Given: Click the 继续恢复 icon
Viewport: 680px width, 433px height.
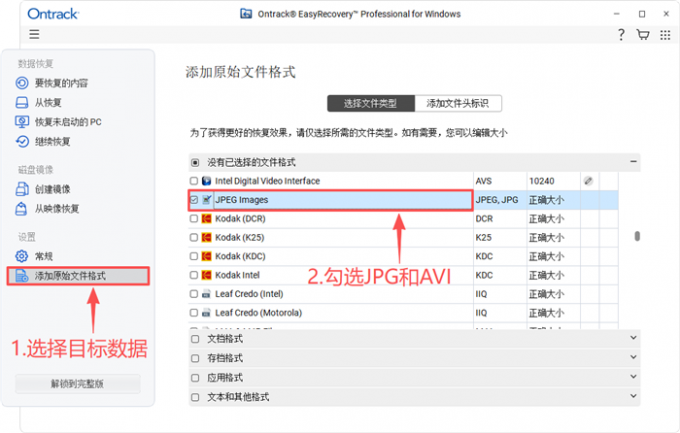Looking at the screenshot, I should pos(22,141).
